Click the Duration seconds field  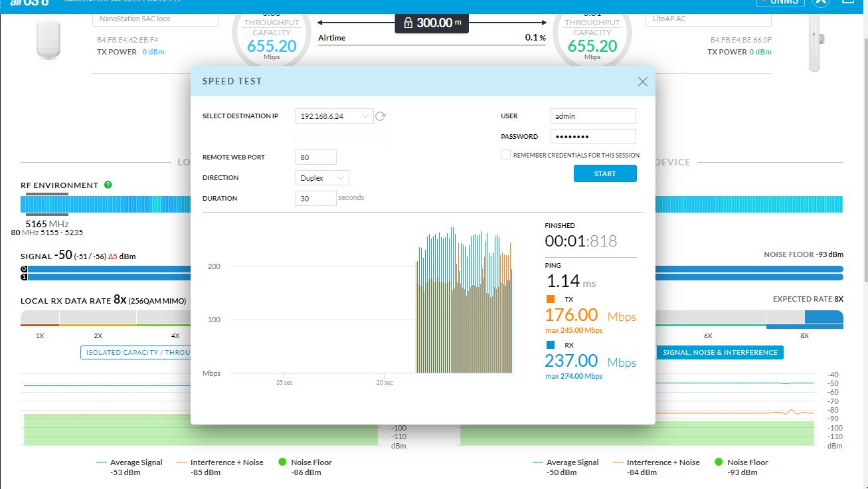pyautogui.click(x=316, y=198)
